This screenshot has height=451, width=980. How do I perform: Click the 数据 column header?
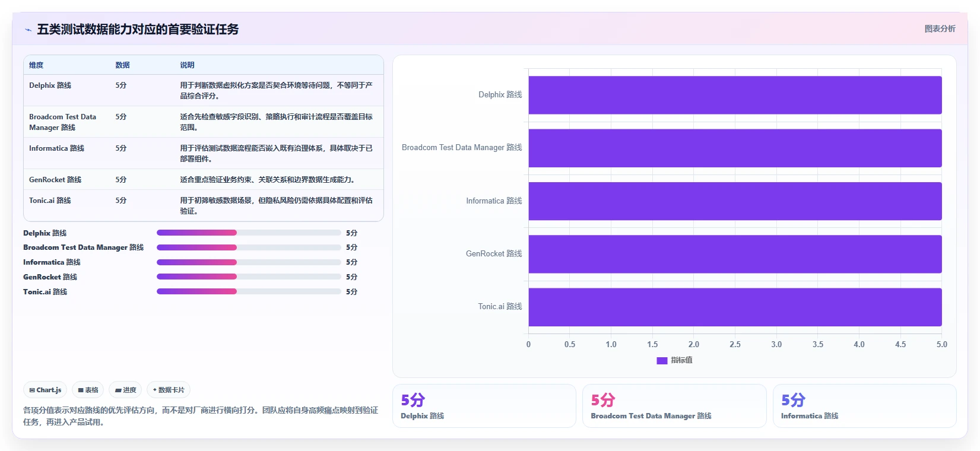point(122,65)
